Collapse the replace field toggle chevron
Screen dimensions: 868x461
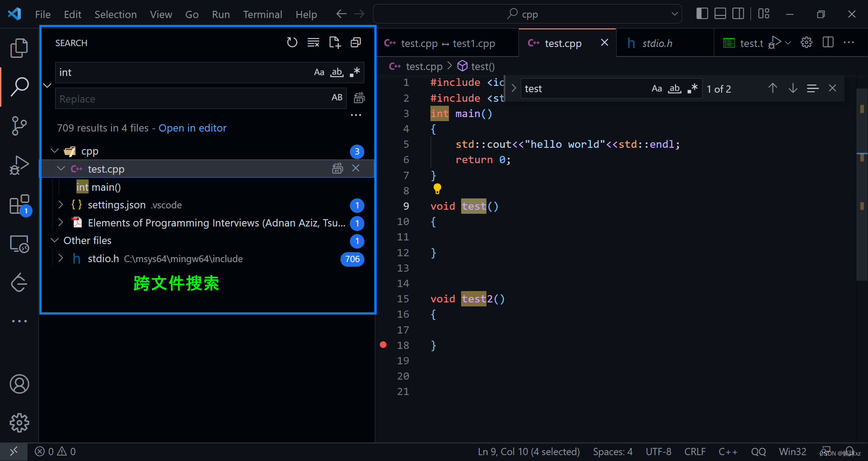coord(47,85)
